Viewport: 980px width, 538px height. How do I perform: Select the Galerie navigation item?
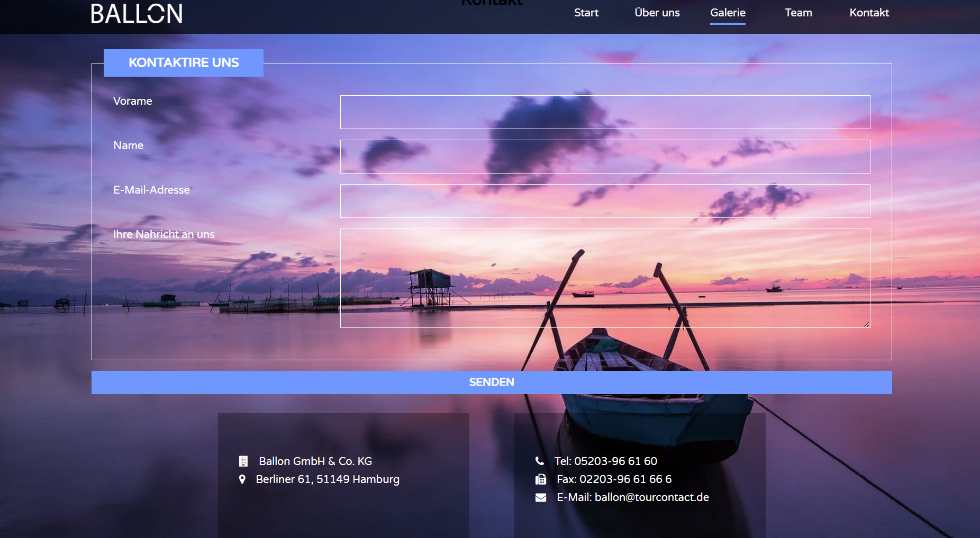[728, 13]
